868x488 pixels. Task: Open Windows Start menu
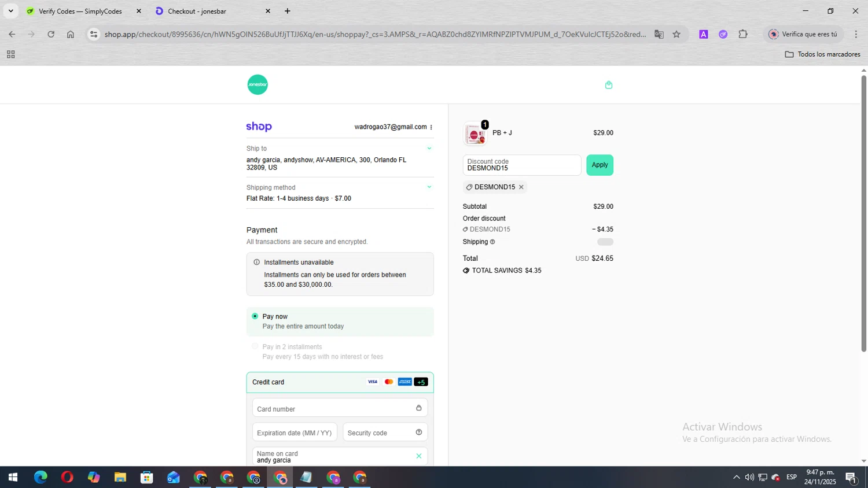(13, 478)
